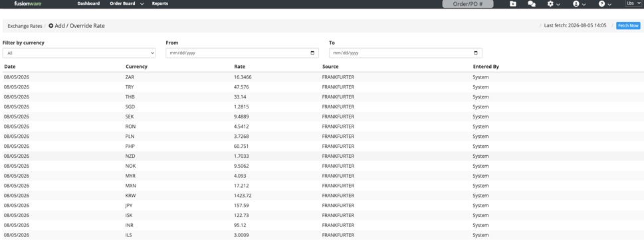Click the rate value 33.14

(240, 97)
